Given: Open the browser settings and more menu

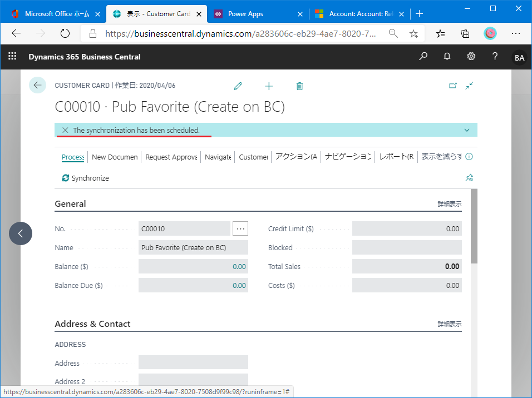Looking at the screenshot, I should (x=516, y=33).
